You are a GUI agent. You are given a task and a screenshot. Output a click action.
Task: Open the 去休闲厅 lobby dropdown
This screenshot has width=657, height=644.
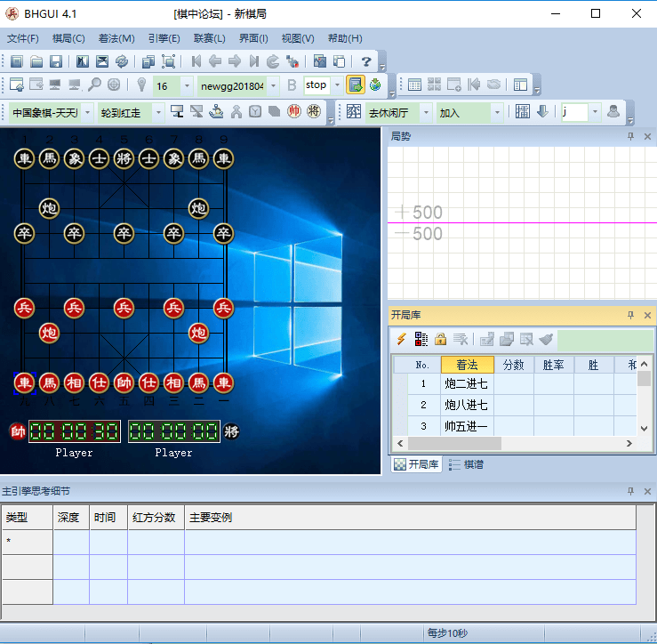426,112
